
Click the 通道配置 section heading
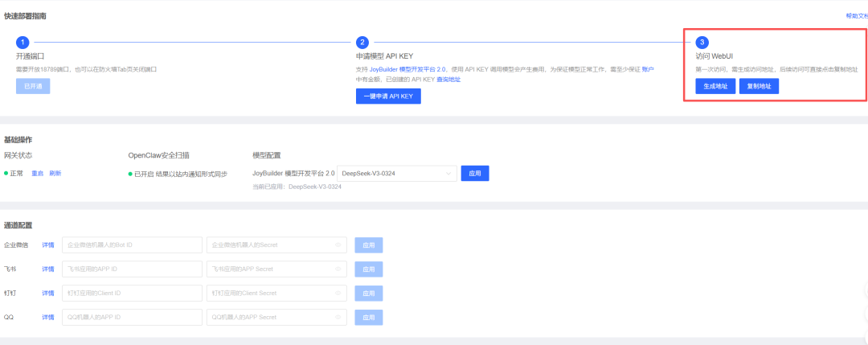(x=18, y=225)
